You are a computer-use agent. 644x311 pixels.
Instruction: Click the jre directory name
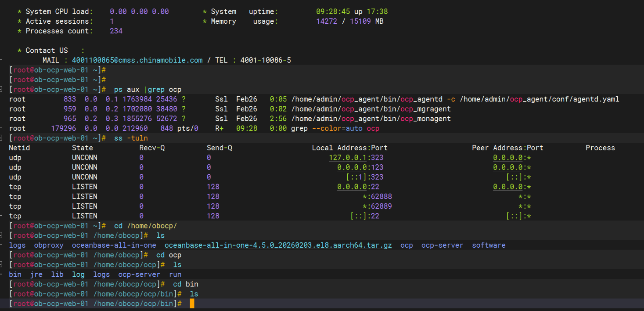pos(36,275)
